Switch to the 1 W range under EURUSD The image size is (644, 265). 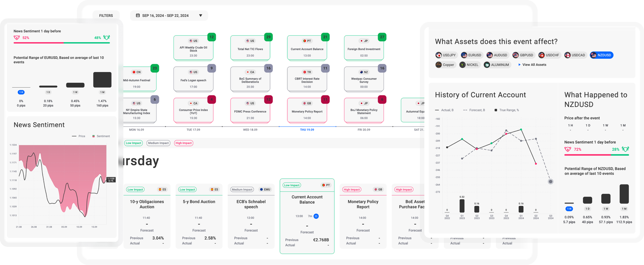tap(75, 92)
